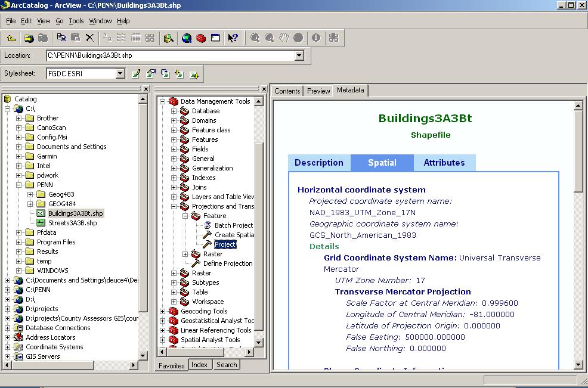Expand the Generalization toolset

tap(174, 168)
